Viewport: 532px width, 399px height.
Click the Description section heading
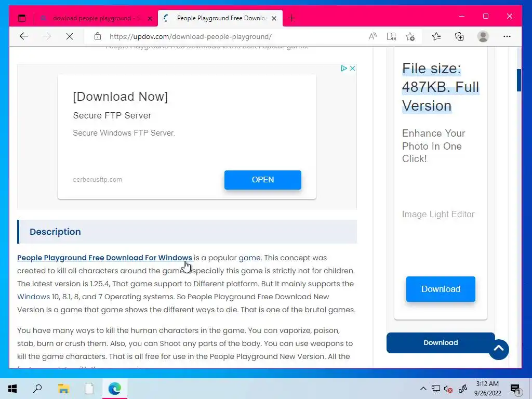(55, 232)
